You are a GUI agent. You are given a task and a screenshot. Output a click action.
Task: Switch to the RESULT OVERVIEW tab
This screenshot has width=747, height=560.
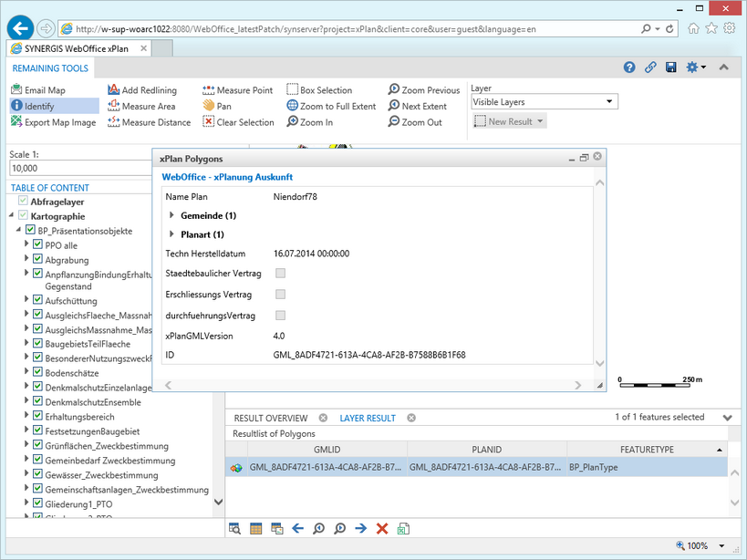271,417
